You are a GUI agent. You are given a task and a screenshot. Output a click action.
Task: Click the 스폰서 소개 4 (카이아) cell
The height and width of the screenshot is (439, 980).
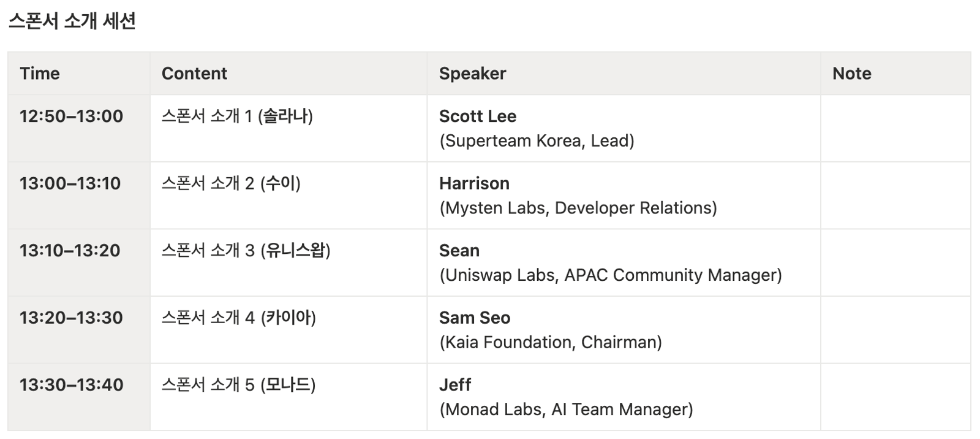(288, 330)
